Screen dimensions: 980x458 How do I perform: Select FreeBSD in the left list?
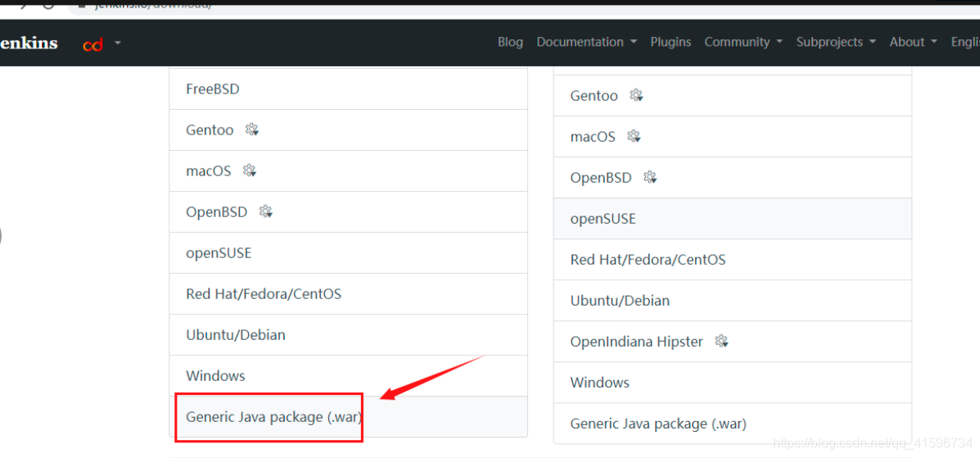[348, 88]
